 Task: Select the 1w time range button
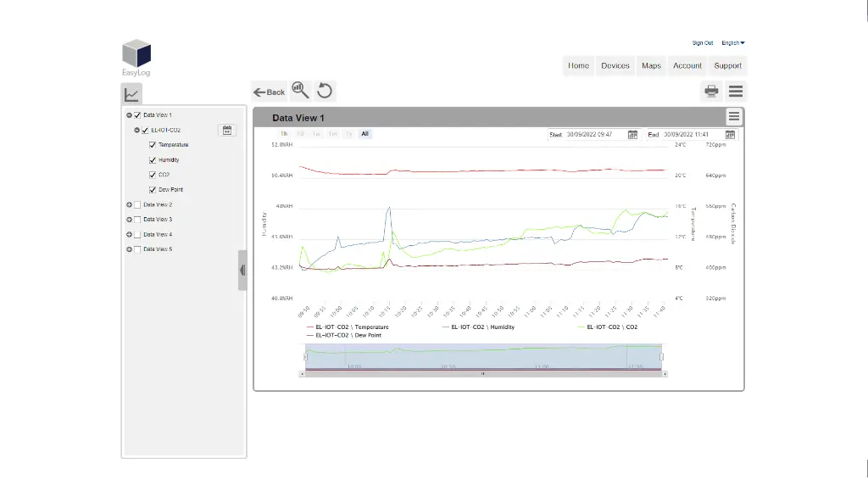316,134
